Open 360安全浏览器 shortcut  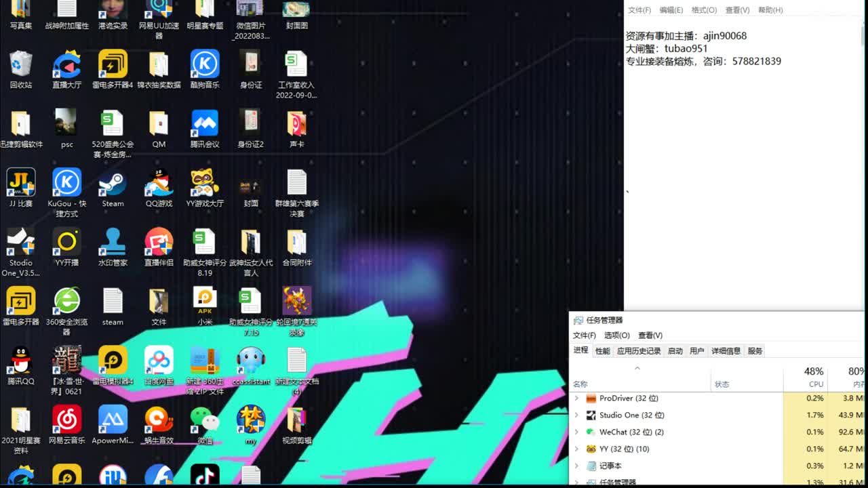[x=66, y=312]
